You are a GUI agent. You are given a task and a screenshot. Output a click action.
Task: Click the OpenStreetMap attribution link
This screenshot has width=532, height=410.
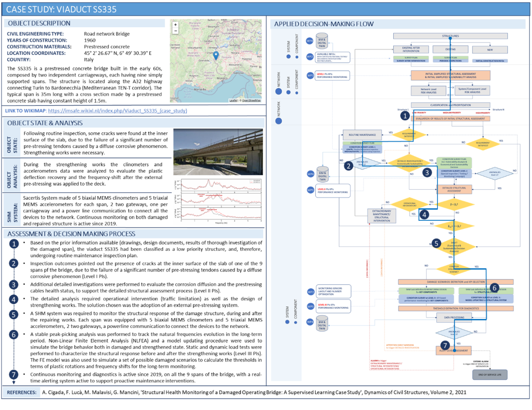[251, 101]
